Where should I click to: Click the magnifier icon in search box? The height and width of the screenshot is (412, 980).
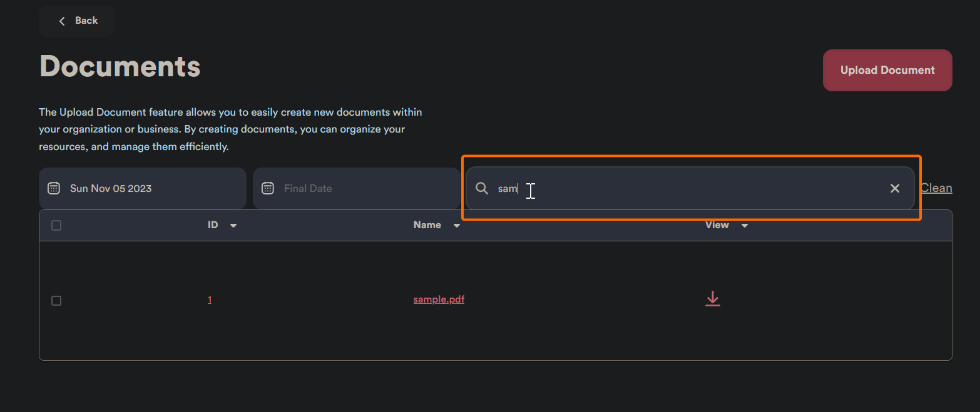click(482, 188)
